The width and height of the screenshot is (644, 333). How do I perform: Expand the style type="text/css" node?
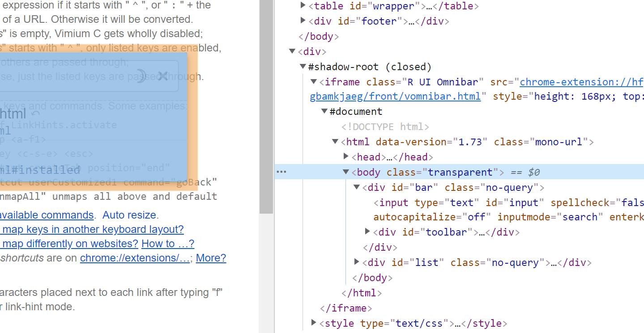tap(313, 323)
